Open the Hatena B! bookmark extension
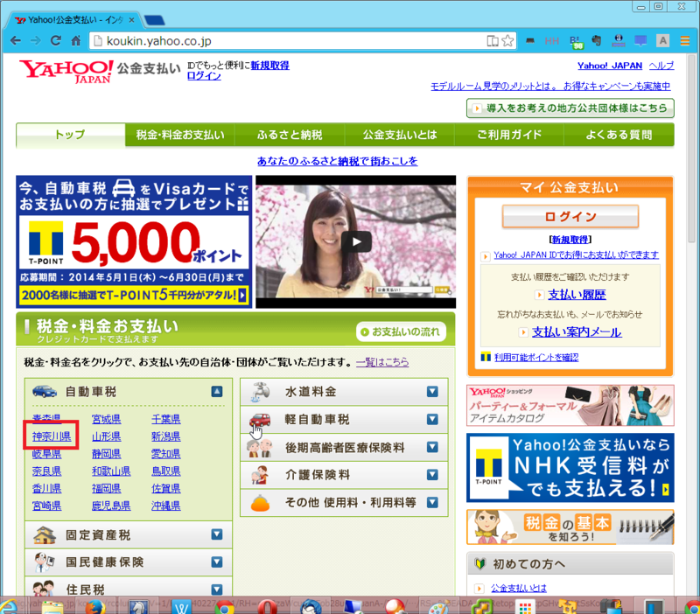 click(x=576, y=41)
